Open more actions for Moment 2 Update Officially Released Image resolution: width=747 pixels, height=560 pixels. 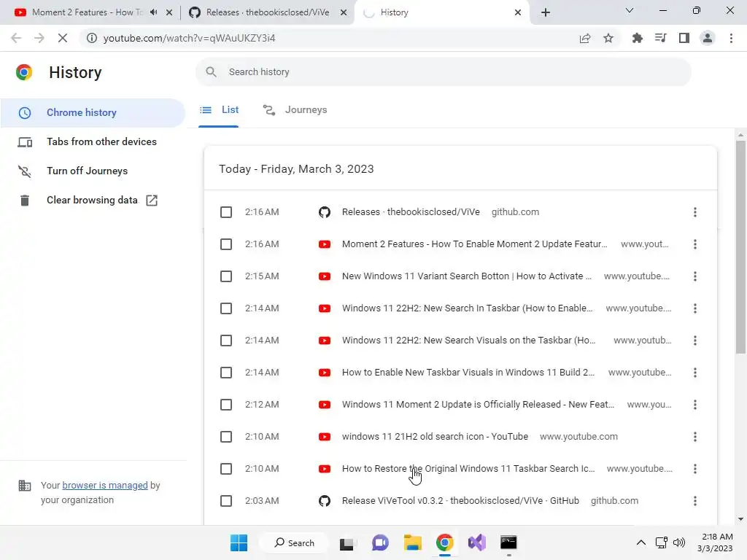[695, 405]
